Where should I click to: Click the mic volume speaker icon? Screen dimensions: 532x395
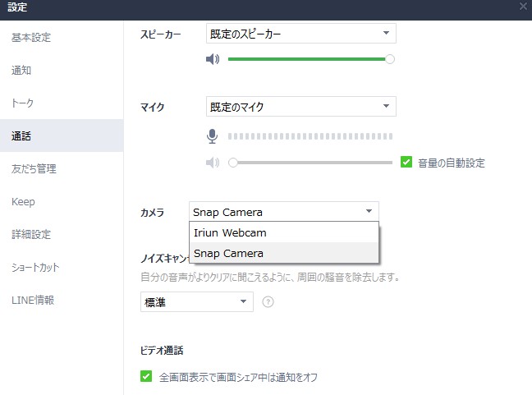point(213,163)
